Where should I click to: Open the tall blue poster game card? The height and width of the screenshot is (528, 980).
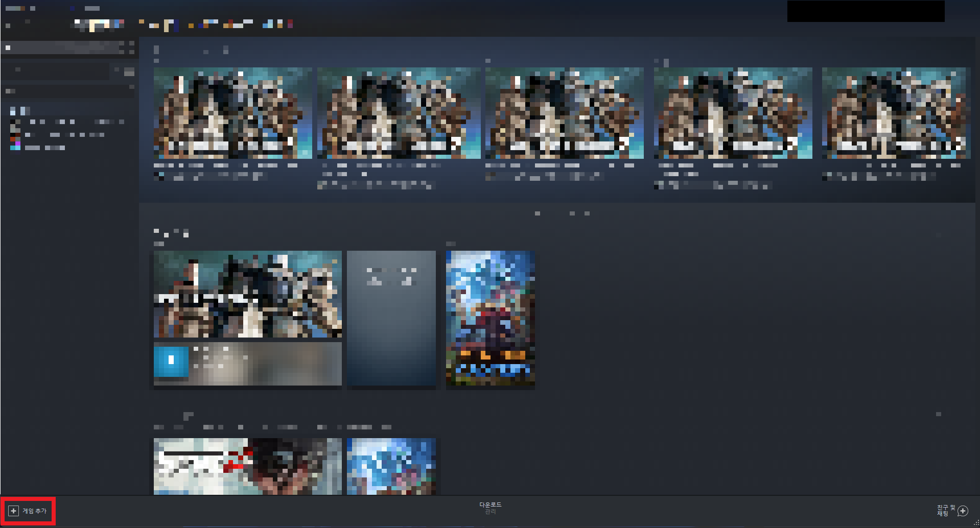click(x=491, y=319)
